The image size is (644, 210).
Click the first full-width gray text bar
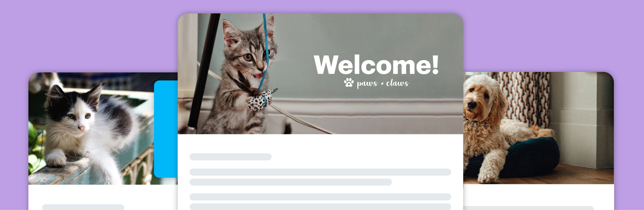point(320,172)
